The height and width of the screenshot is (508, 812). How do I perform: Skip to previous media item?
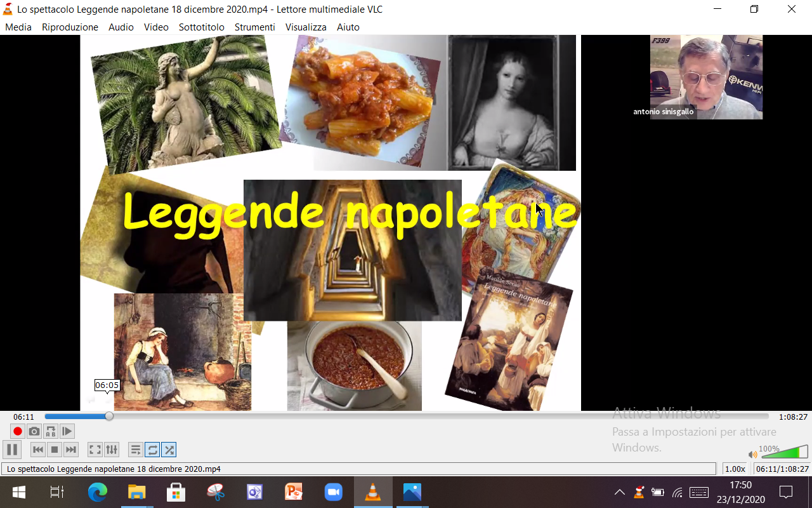(38, 450)
